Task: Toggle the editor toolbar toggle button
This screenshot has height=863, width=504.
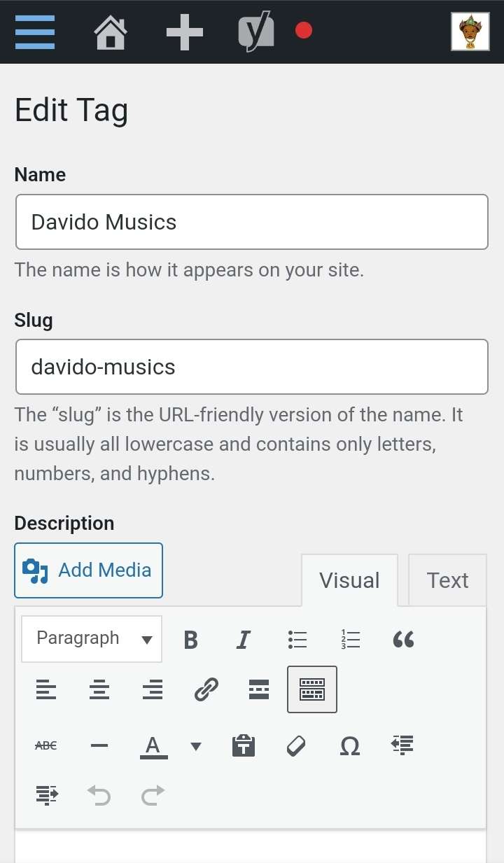Action: (312, 690)
